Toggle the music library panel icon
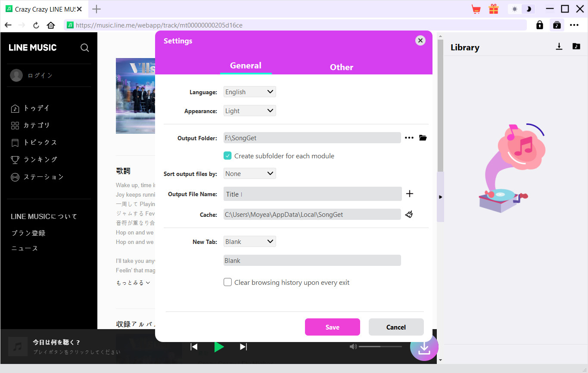This screenshot has height=373, width=588. (x=557, y=25)
